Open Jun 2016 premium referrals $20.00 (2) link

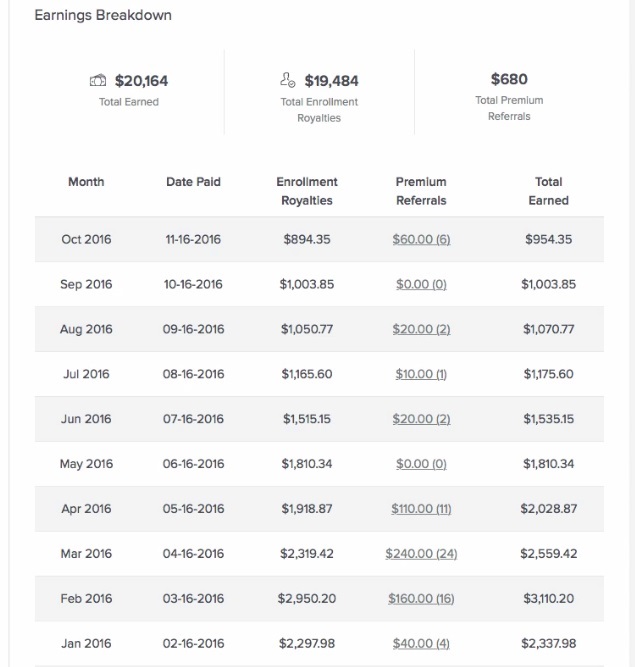point(421,419)
